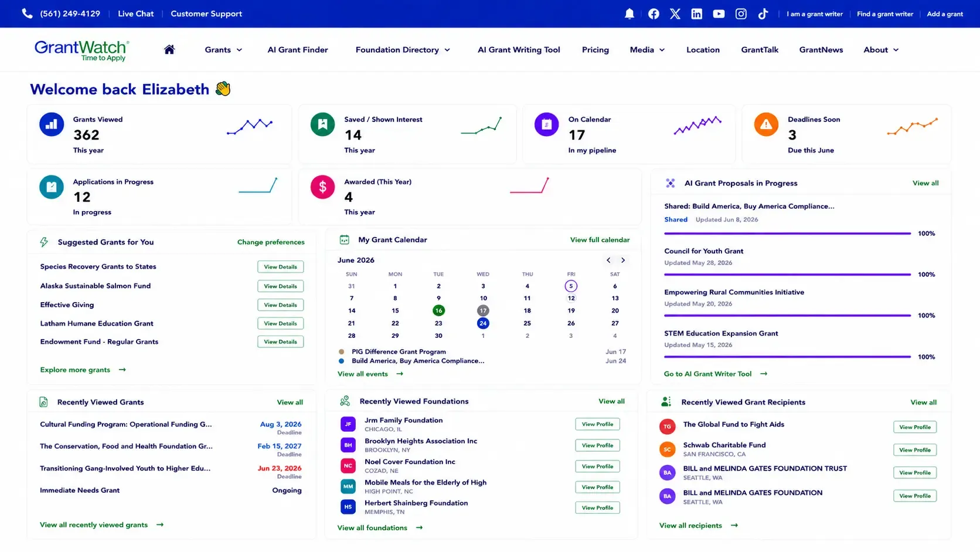Open AI Grant Finder menu item

(298, 50)
